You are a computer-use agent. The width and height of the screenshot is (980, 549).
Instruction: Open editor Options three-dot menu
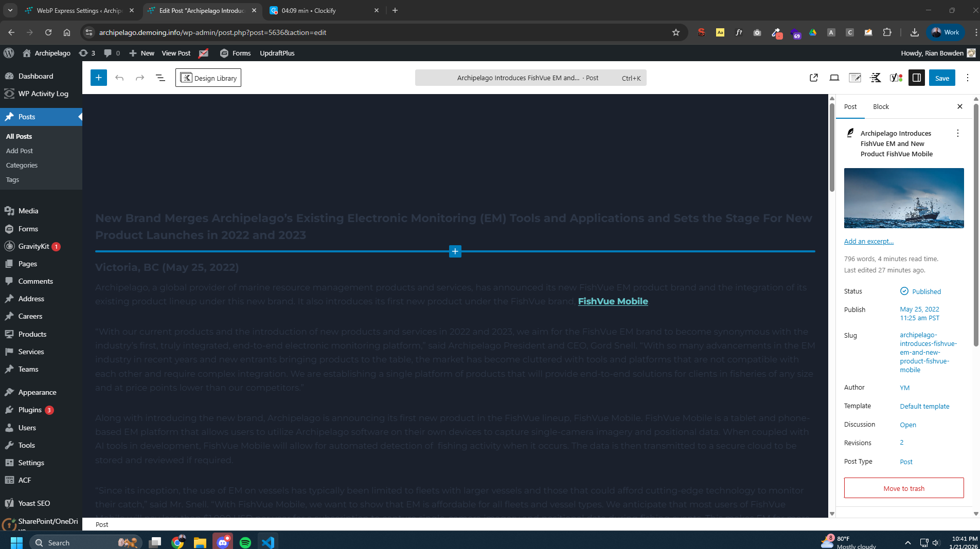(x=967, y=78)
